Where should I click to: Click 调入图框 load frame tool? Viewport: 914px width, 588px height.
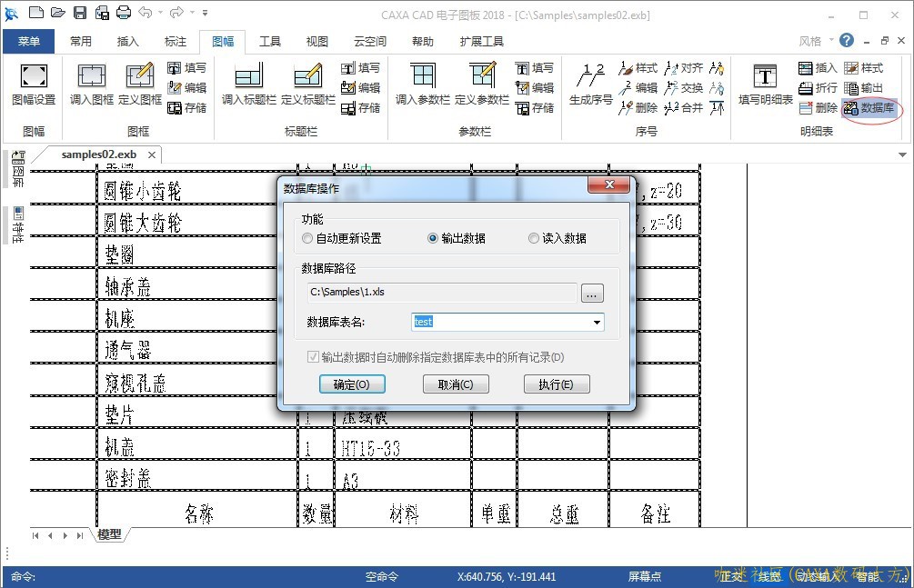pos(92,85)
